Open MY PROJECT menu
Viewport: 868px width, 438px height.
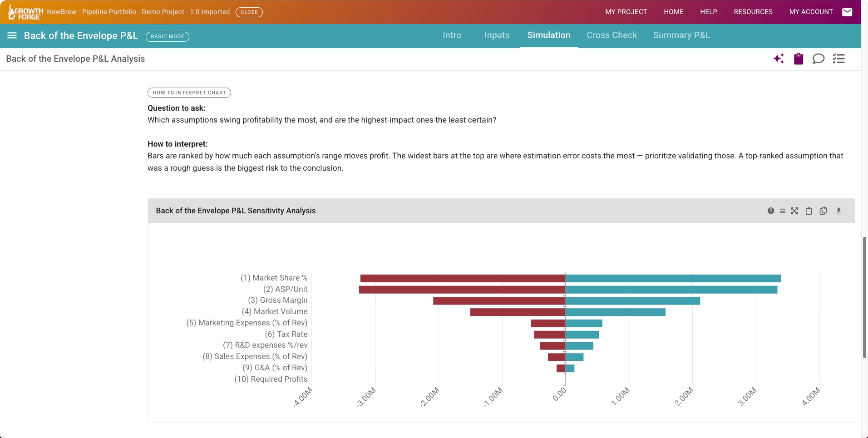click(x=626, y=12)
